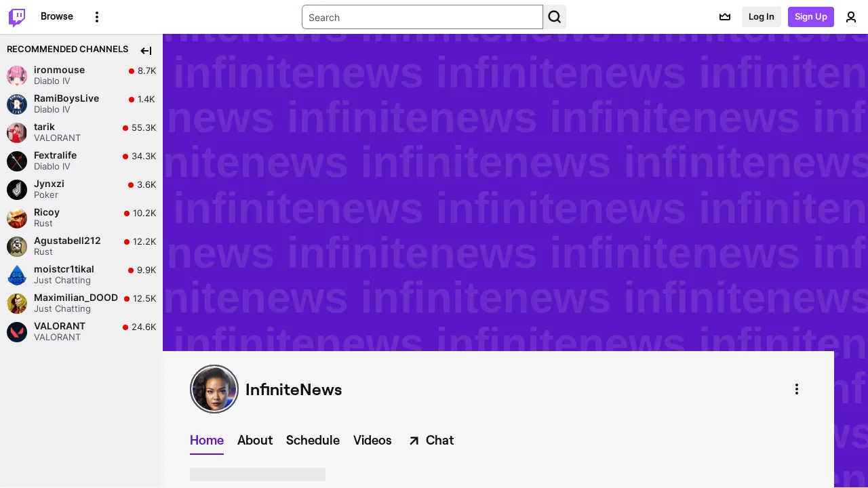Click the pop-out arrow icon beside Chat
Image resolution: width=868 pixels, height=488 pixels.
[x=414, y=441]
